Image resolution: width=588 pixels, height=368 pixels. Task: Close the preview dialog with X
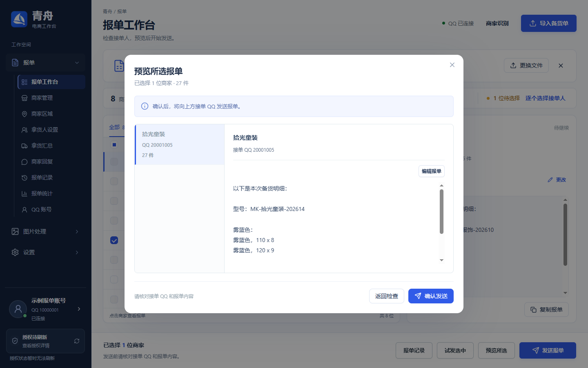click(x=452, y=65)
